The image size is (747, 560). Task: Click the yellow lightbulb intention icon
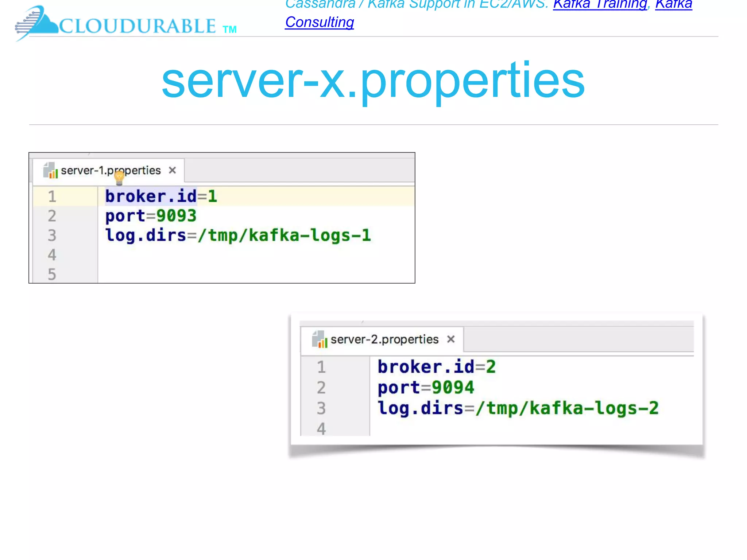119,178
